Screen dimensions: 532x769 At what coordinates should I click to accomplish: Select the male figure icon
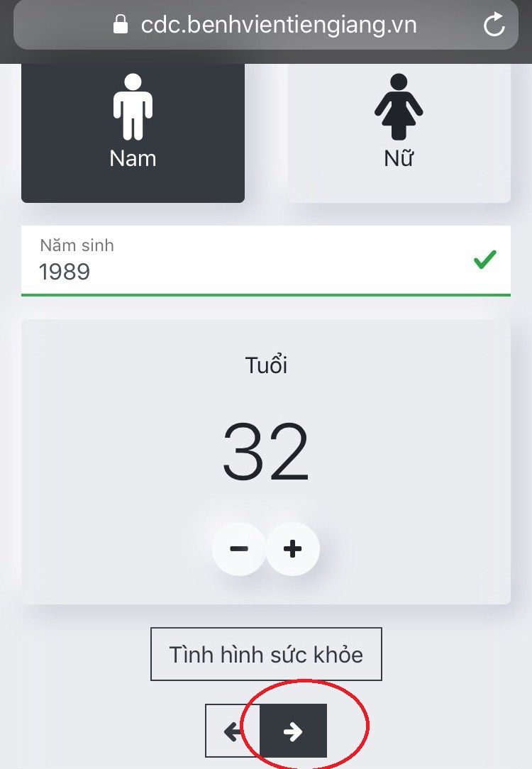(133, 106)
